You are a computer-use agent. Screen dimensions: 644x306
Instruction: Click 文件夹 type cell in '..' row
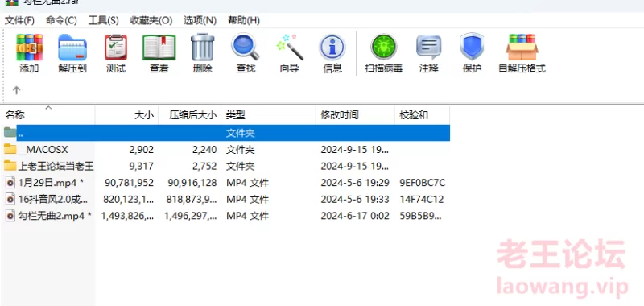point(240,133)
